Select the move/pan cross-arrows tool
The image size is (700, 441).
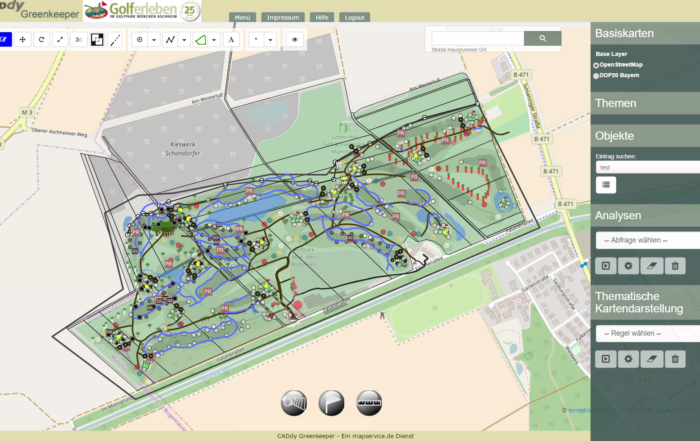pos(23,39)
